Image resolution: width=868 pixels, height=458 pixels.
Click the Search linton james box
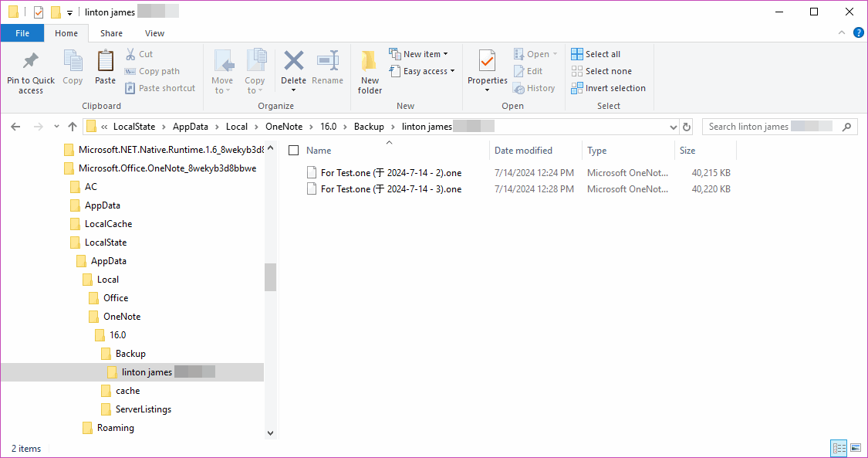pos(779,127)
